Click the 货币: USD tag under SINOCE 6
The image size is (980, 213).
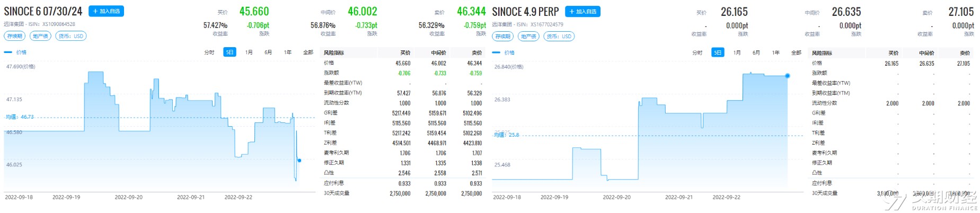(70, 36)
